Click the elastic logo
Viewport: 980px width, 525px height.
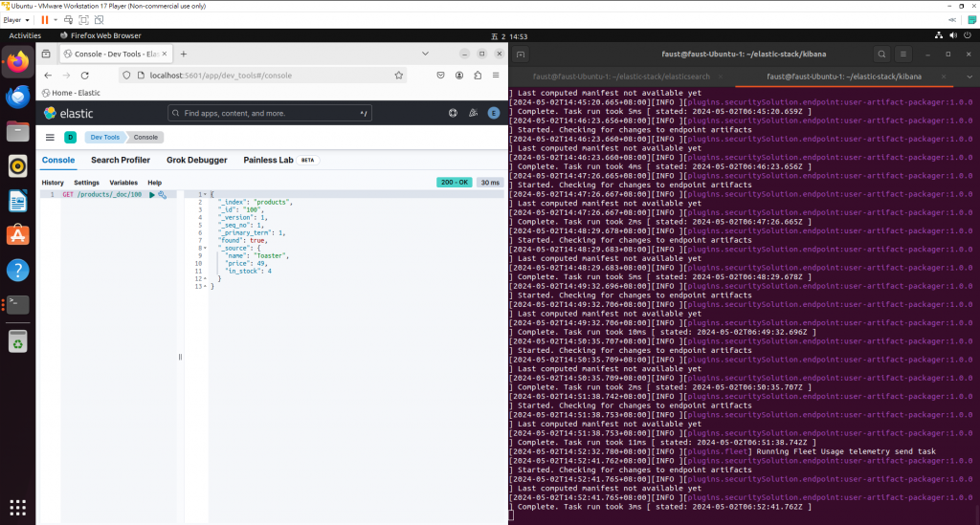[x=68, y=113]
